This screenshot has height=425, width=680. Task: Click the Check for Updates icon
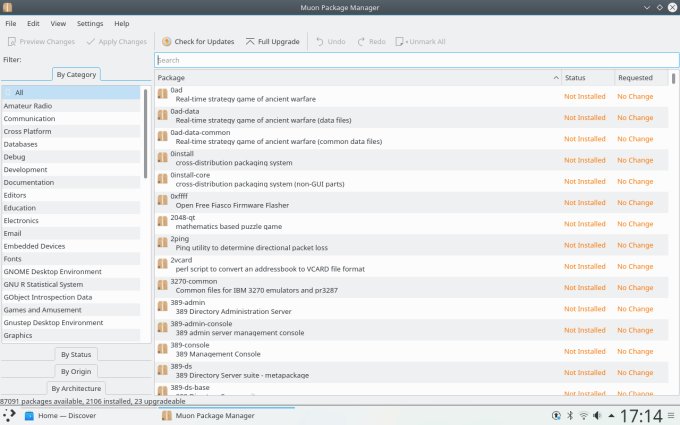tap(167, 42)
